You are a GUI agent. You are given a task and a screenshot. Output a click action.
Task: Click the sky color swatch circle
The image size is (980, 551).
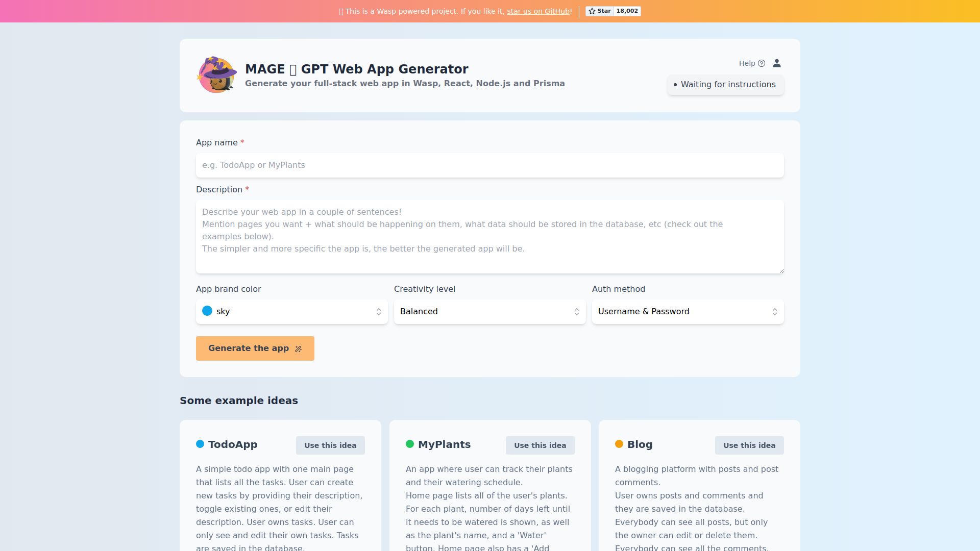click(x=207, y=311)
